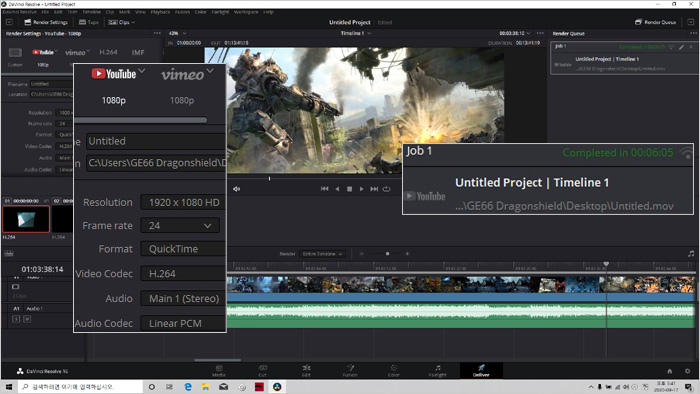Switch to the Color page
The height and width of the screenshot is (394, 700).
(x=394, y=371)
